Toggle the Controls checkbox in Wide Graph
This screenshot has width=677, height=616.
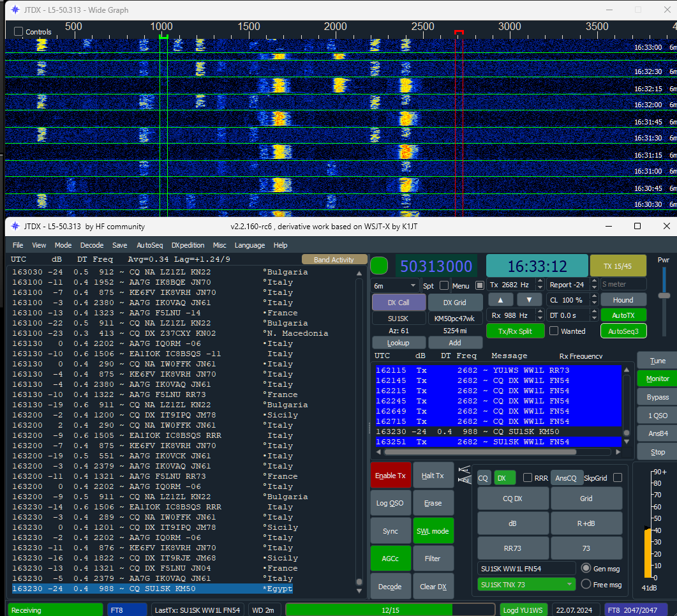coord(19,31)
